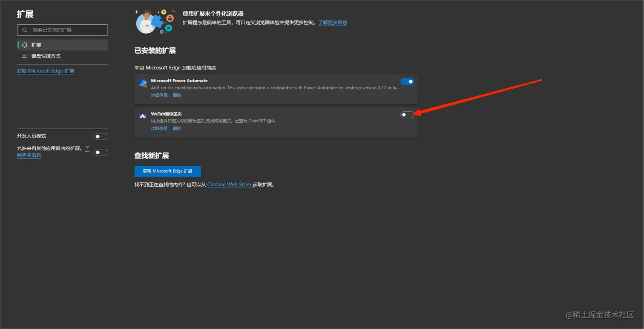Focus the 搜索已安装的扩展 search field

click(x=63, y=30)
